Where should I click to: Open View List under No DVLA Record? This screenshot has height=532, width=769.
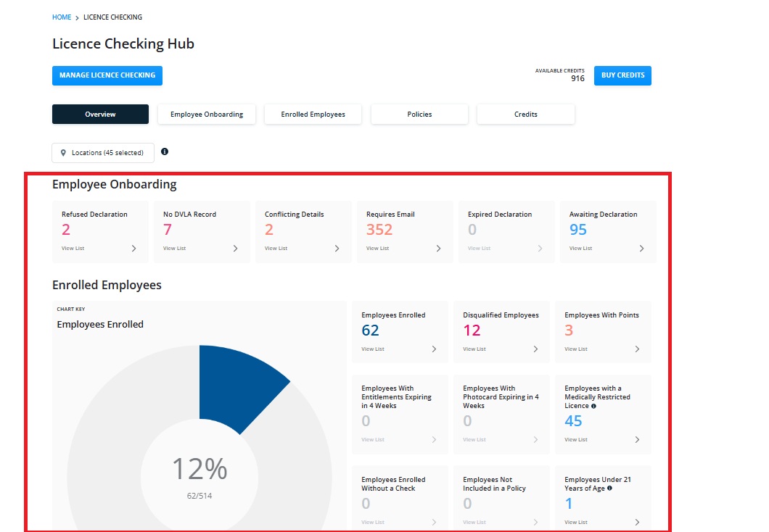pos(175,249)
